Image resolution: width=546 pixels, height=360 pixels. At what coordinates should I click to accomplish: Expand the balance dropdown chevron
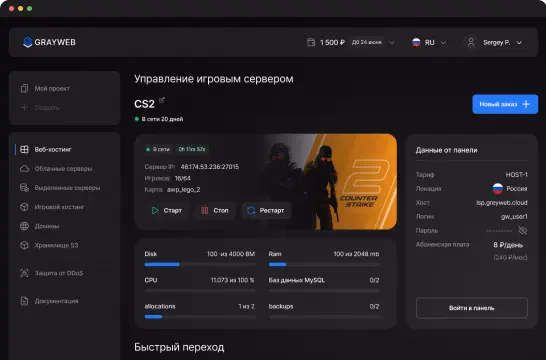coord(392,42)
